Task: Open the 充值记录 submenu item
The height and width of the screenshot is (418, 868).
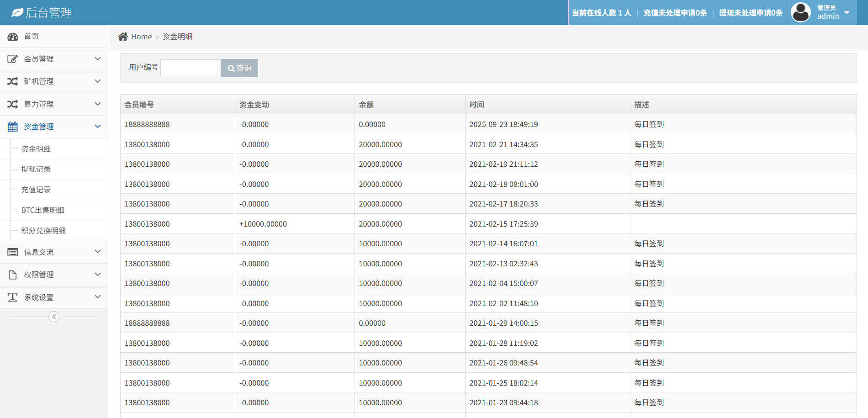Action: (x=36, y=190)
